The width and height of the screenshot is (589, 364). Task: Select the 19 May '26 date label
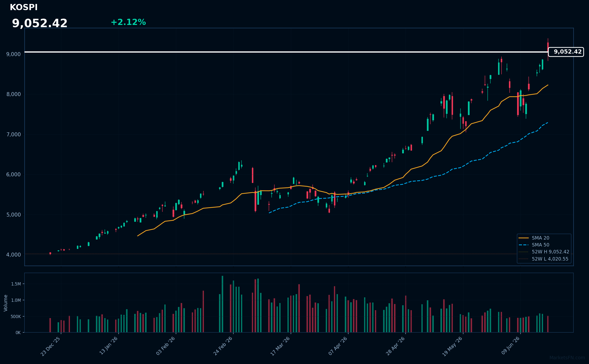452,347
